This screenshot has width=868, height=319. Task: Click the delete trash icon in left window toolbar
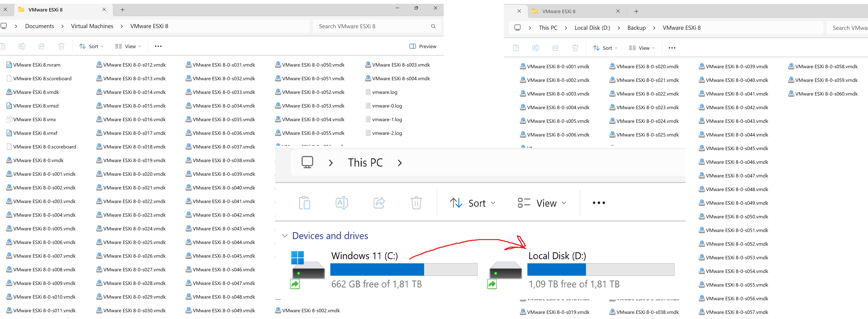[61, 46]
